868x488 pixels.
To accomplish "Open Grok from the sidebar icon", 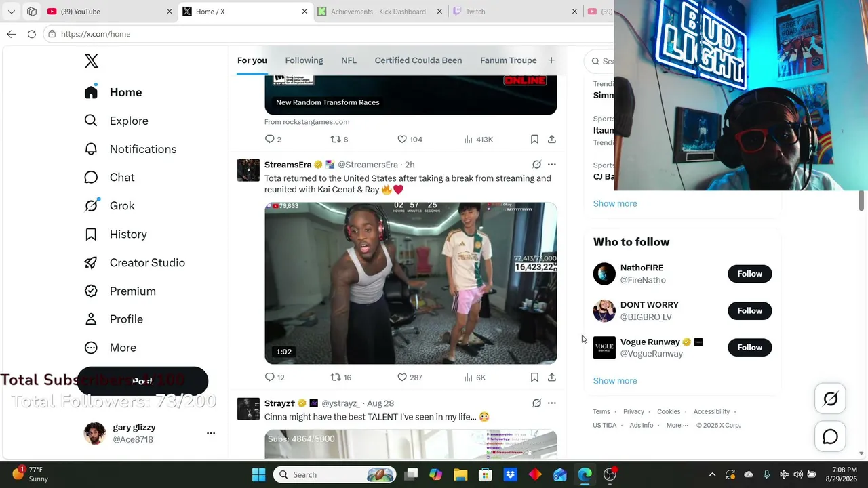I will click(91, 206).
